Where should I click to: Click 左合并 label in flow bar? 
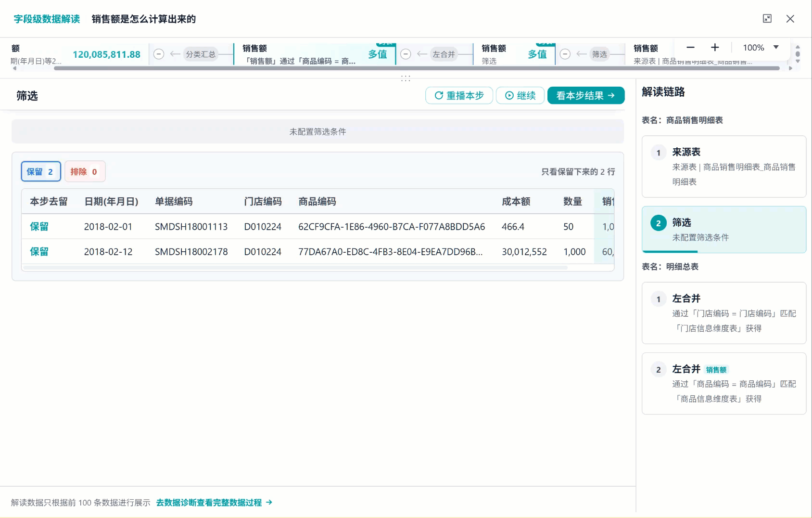coord(444,54)
